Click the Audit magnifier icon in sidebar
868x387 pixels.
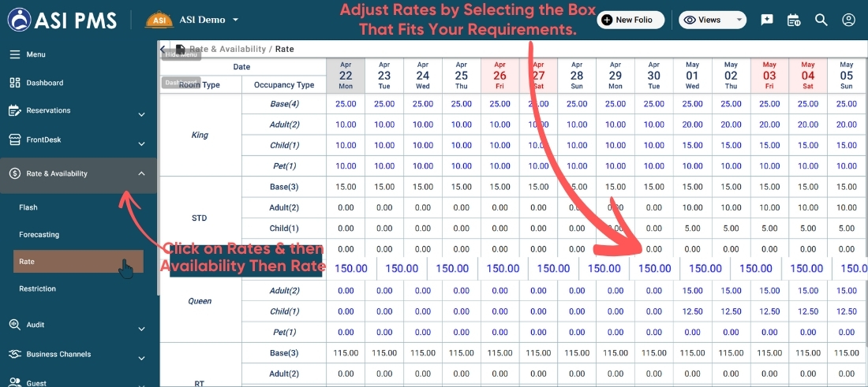[x=14, y=324]
